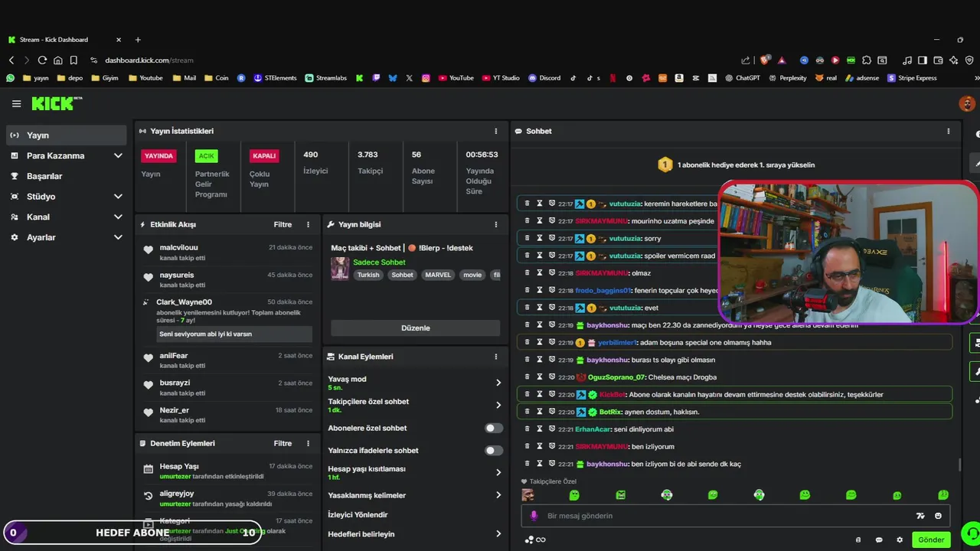
Task: Open Etkinlik Akışı three-dot menu
Action: click(309, 224)
